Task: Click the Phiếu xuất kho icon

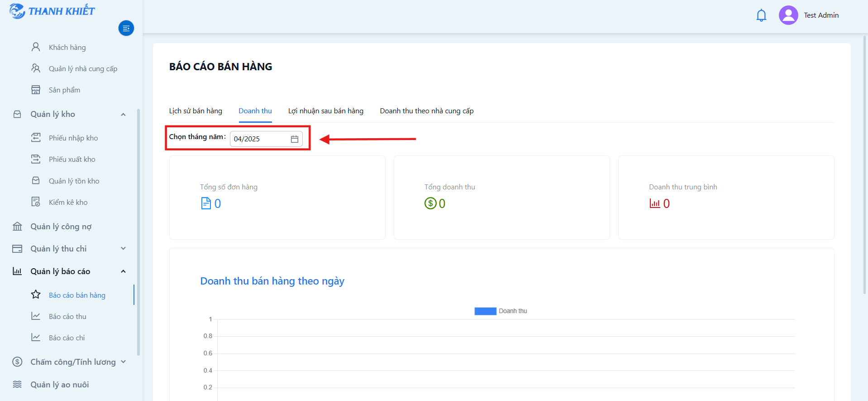Action: tap(36, 159)
